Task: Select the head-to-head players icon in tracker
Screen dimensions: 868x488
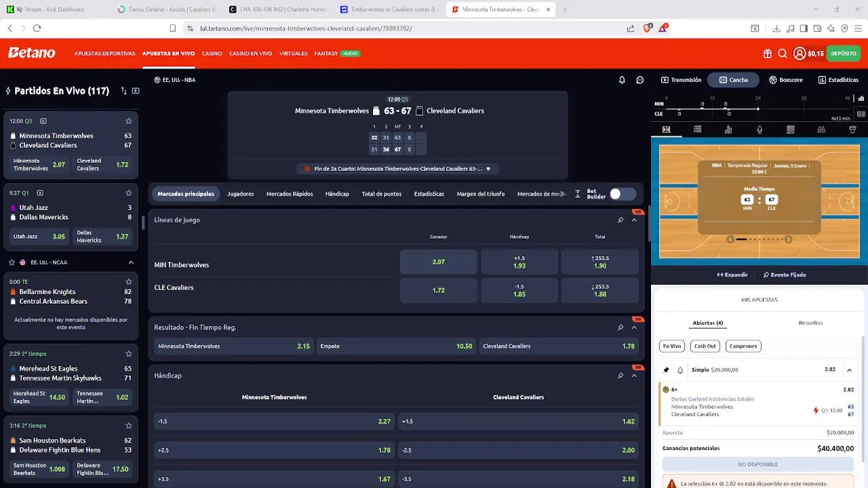Action: (x=822, y=129)
